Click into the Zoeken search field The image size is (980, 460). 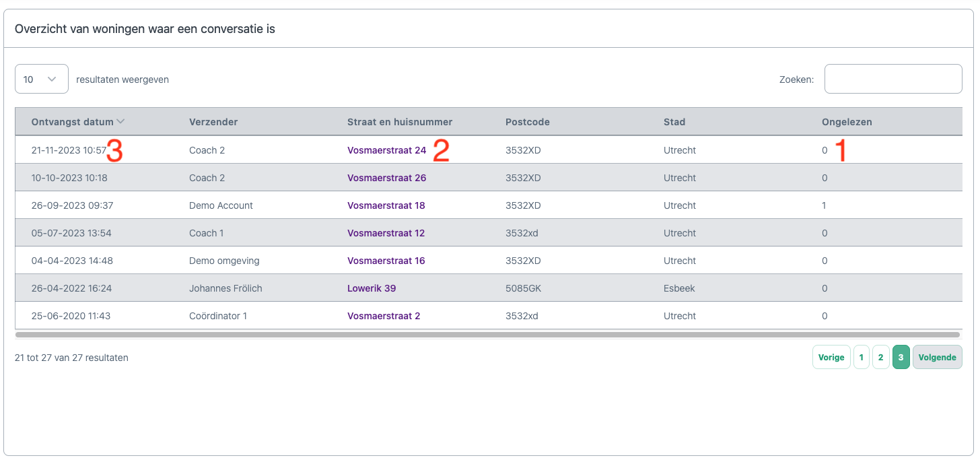coord(893,79)
